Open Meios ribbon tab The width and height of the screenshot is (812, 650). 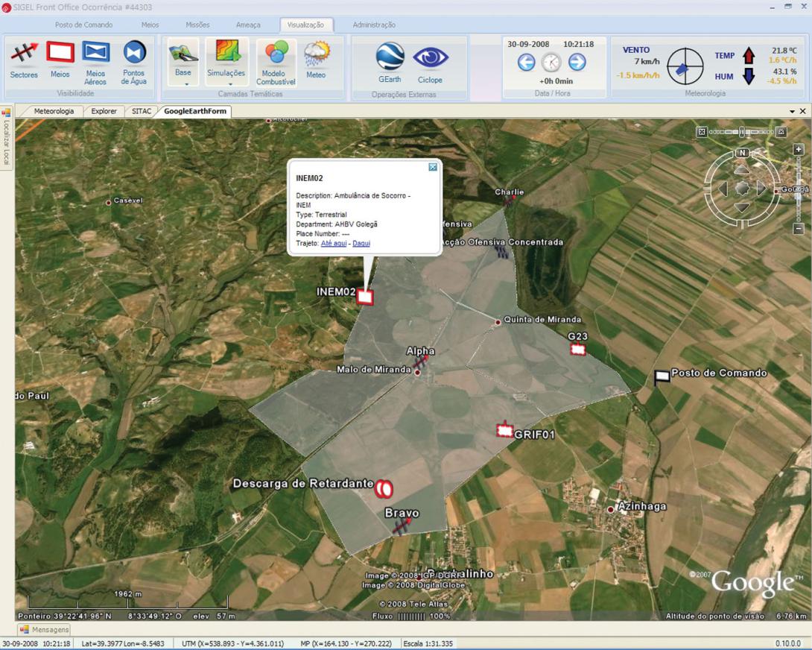tap(150, 25)
